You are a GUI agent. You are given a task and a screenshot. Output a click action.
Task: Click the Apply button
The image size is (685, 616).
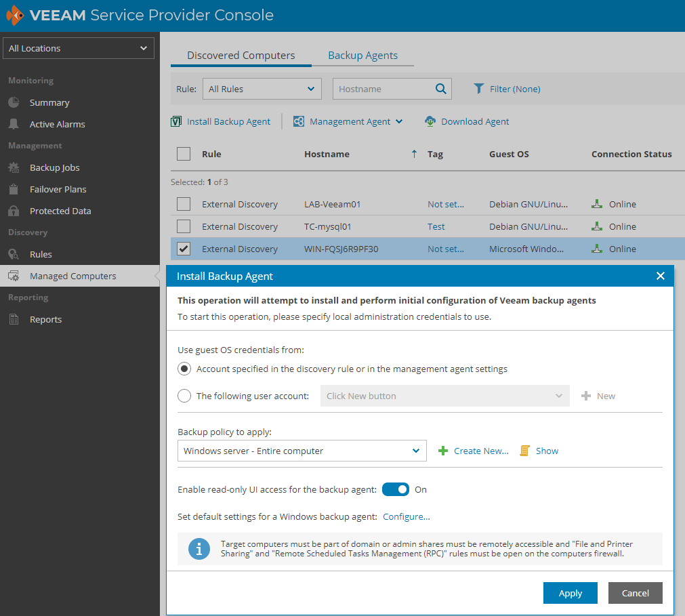pyautogui.click(x=570, y=593)
